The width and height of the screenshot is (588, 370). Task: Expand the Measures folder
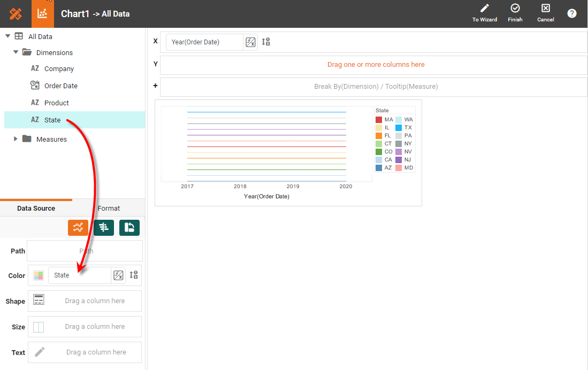(x=16, y=139)
